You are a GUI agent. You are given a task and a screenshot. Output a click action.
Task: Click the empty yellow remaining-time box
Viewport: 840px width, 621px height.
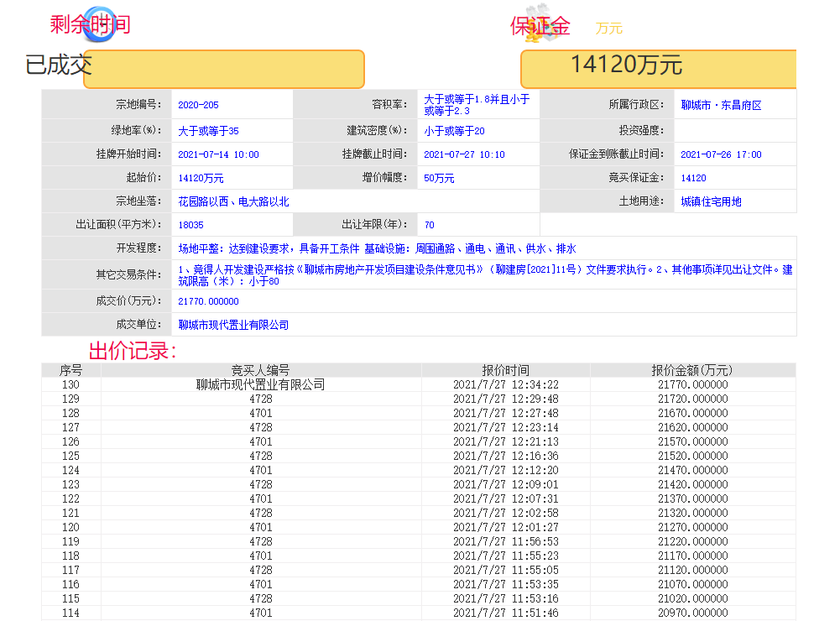[x=224, y=69]
